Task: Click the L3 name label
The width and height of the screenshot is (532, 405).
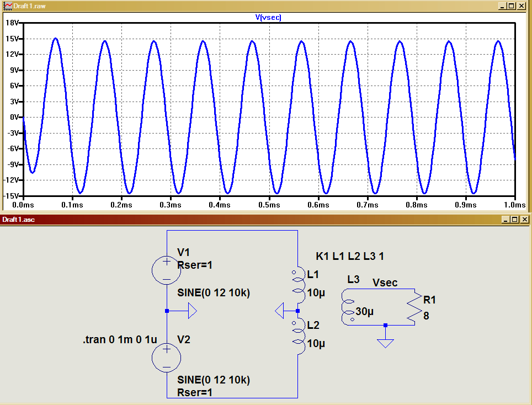Action: pos(353,279)
